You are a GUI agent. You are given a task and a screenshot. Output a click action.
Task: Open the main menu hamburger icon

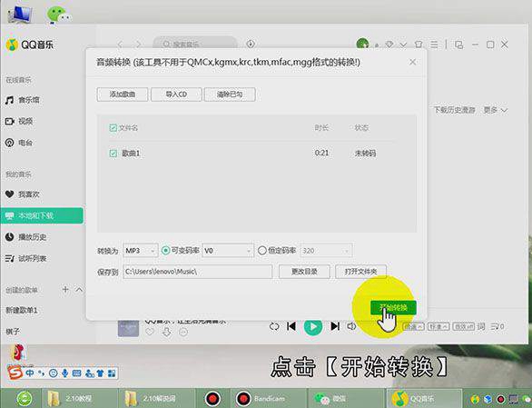pyautogui.click(x=434, y=45)
